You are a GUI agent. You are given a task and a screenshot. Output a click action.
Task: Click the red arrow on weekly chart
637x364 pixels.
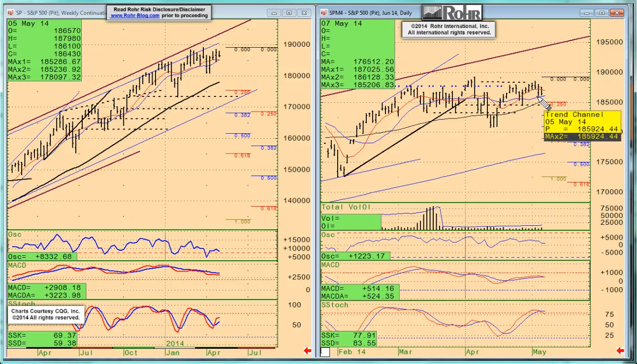[307, 351]
